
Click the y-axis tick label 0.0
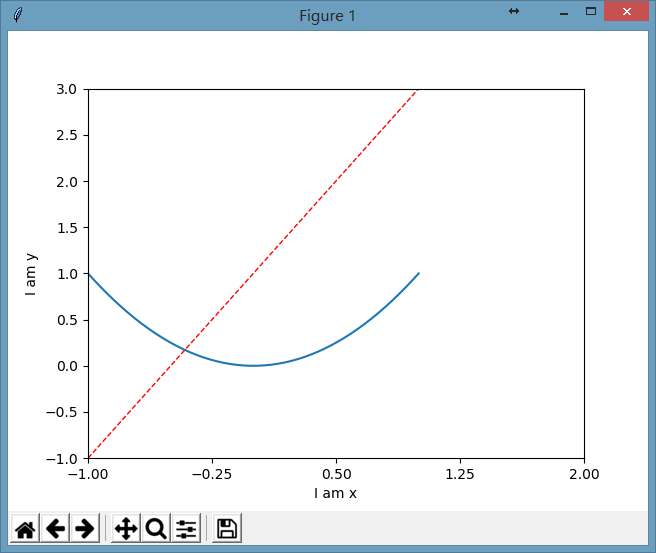click(67, 366)
